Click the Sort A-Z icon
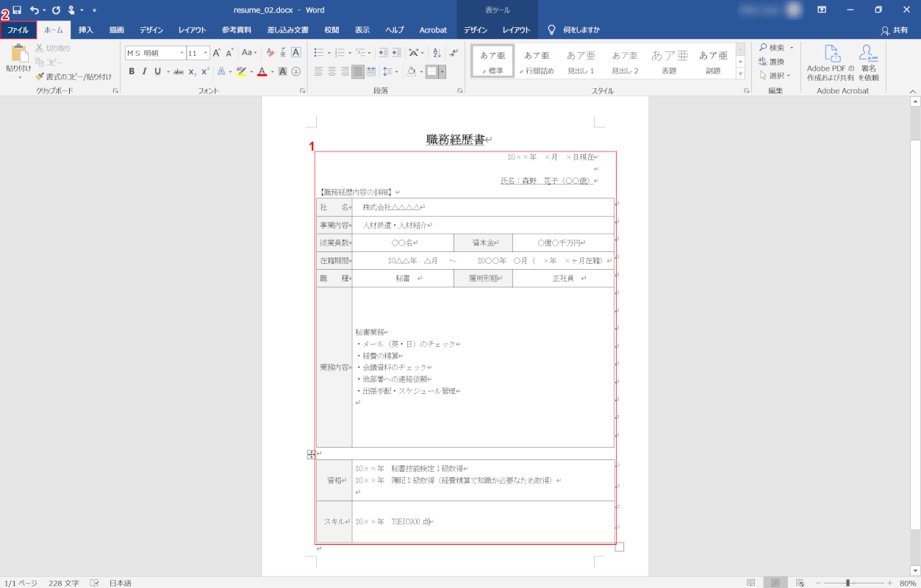The height and width of the screenshot is (588, 921). [x=437, y=53]
